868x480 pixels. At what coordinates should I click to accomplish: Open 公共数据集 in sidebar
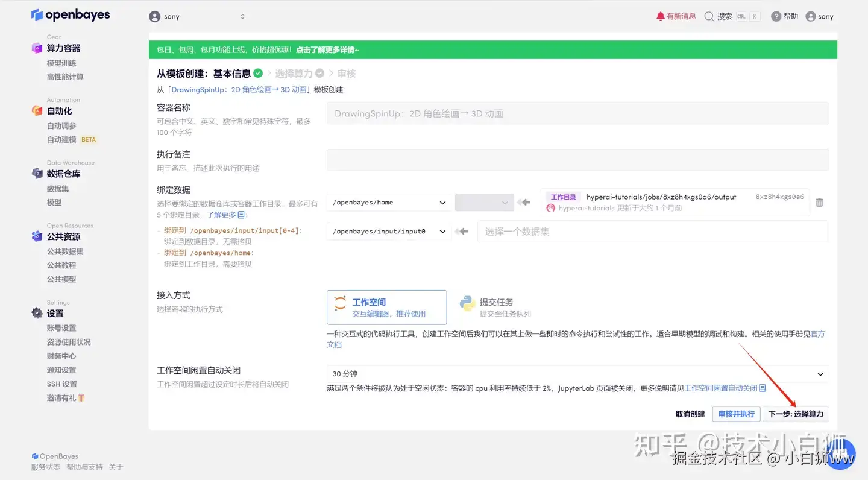[65, 251]
